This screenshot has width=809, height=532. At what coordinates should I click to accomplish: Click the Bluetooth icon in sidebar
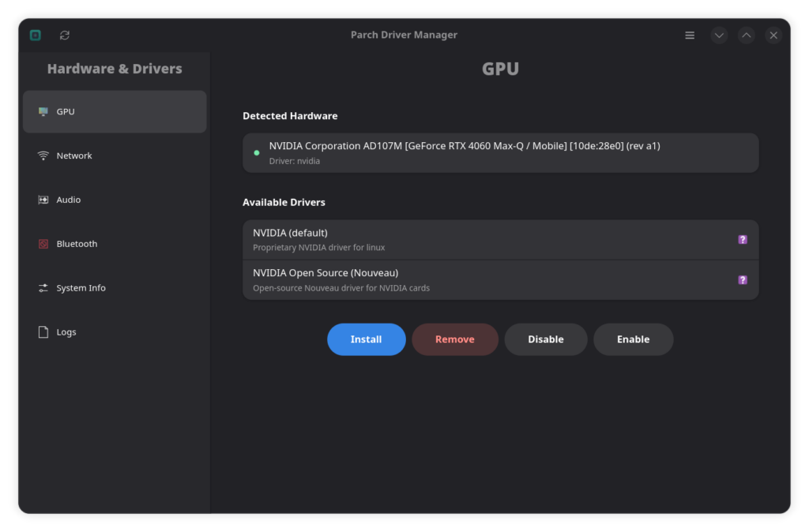pos(43,244)
